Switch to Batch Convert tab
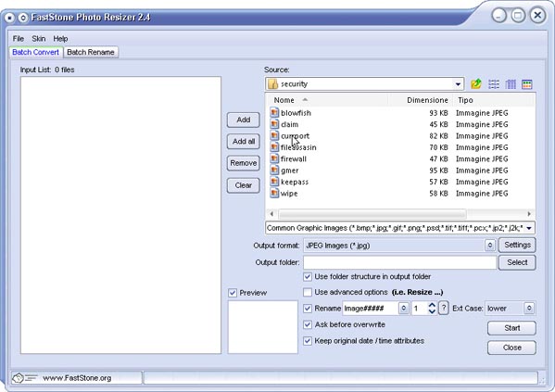 click(35, 52)
